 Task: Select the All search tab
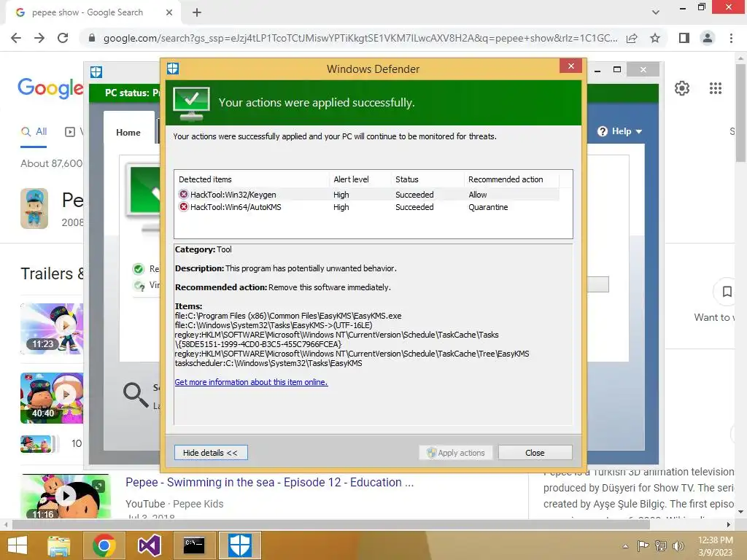(x=34, y=132)
